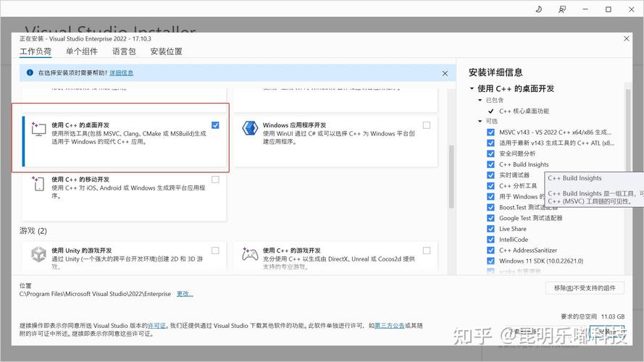Screen dimensions: 644x362
Task: Click the 11.03 GB required space value
Action: (613, 316)
